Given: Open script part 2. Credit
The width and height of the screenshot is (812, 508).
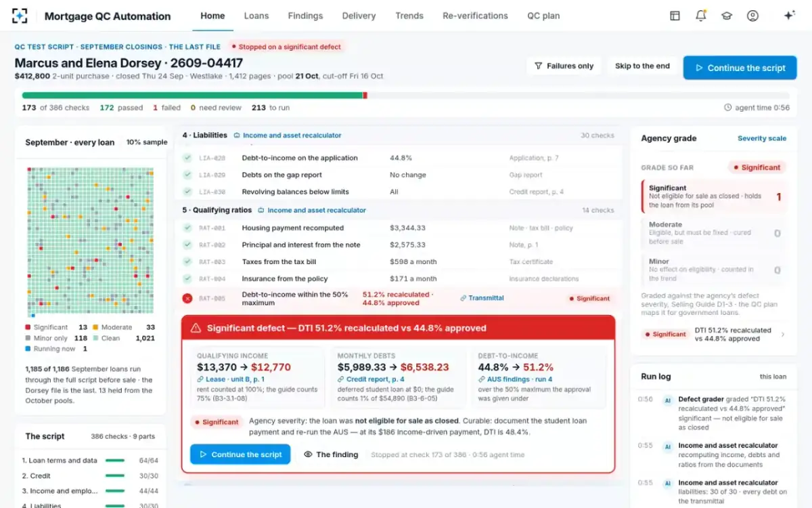Looking at the screenshot, I should (x=91, y=476).
